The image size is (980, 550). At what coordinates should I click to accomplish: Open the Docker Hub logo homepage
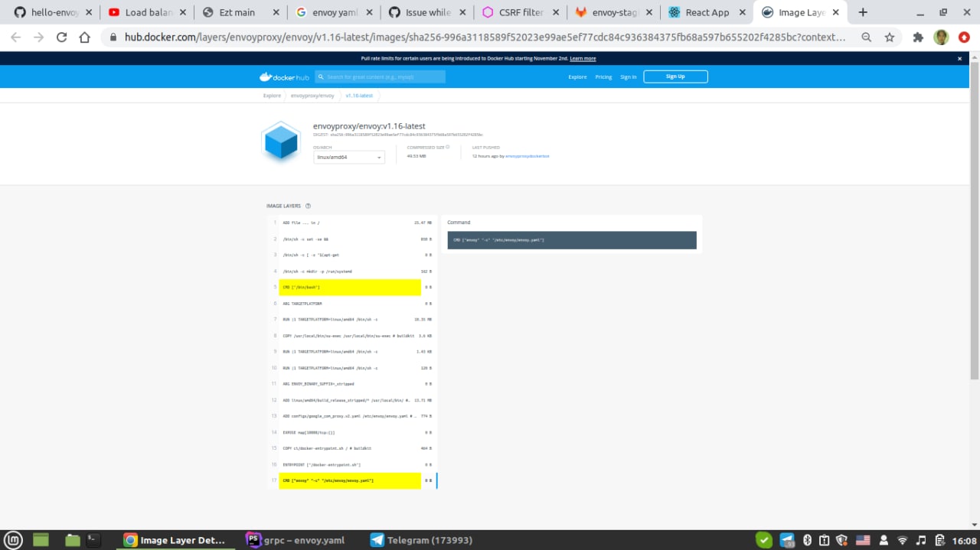(284, 76)
